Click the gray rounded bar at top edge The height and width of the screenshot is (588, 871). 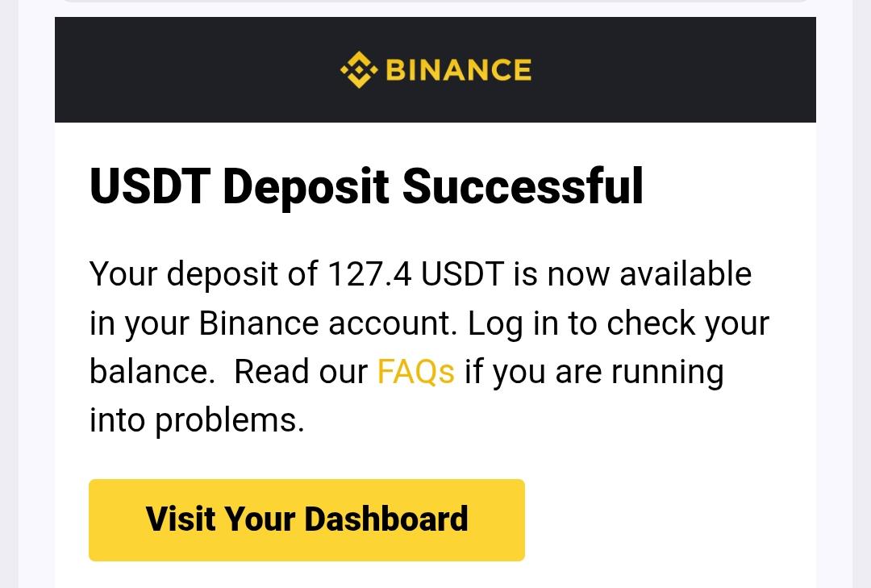pos(435,1)
